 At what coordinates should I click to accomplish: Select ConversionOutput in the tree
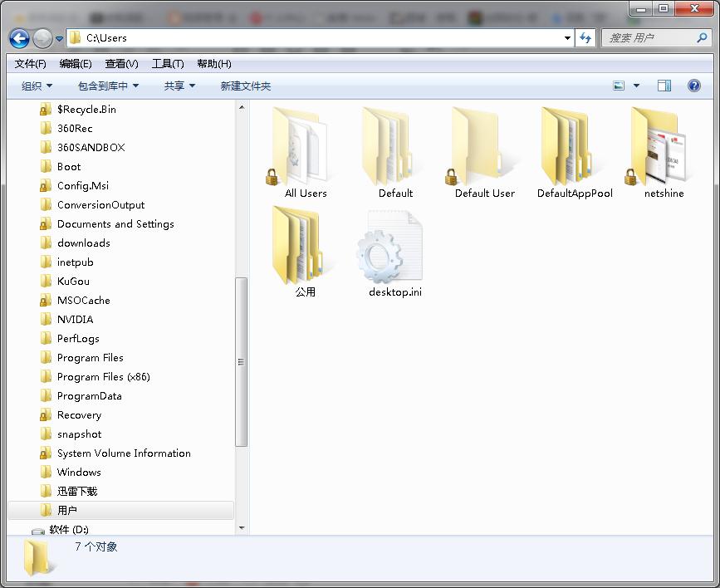pos(100,205)
